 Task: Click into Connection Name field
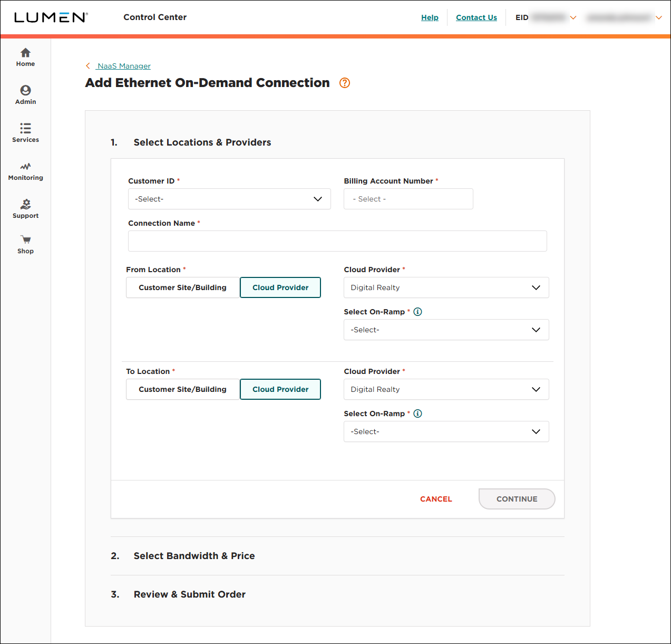337,241
